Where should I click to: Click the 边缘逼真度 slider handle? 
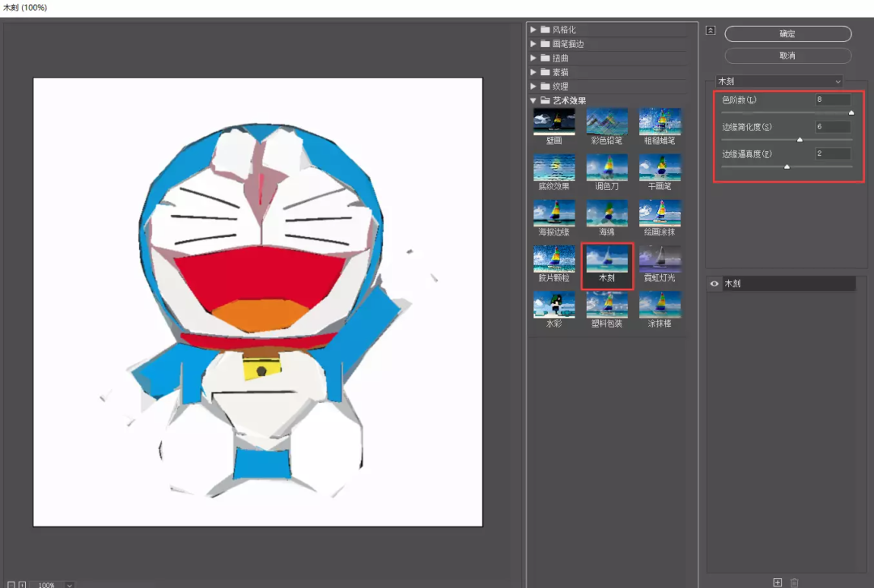787,167
